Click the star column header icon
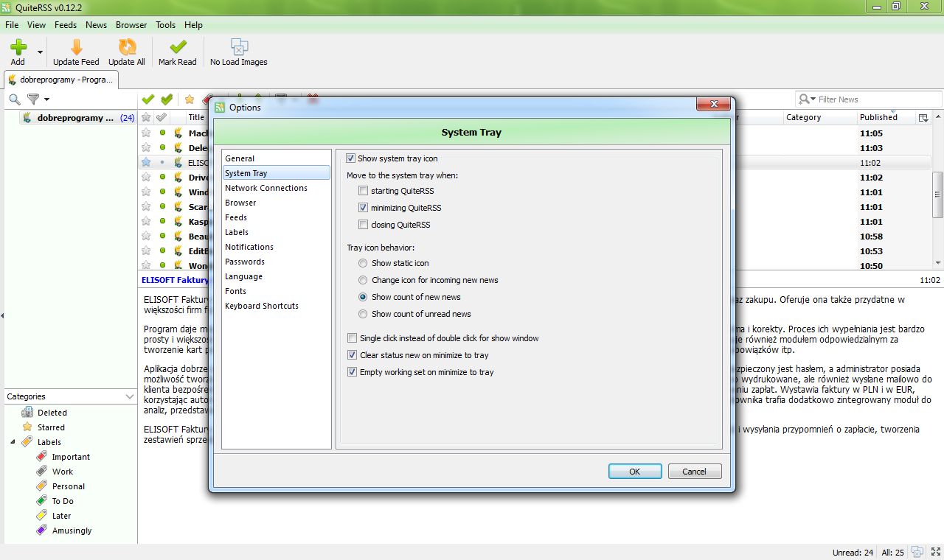The image size is (944, 560). (x=146, y=117)
